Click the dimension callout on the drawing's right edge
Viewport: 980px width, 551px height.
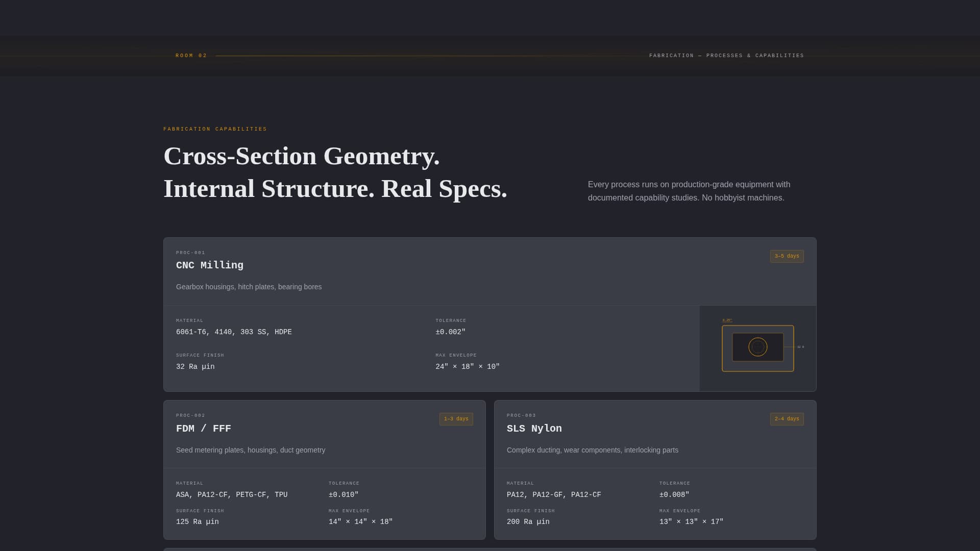(x=800, y=346)
